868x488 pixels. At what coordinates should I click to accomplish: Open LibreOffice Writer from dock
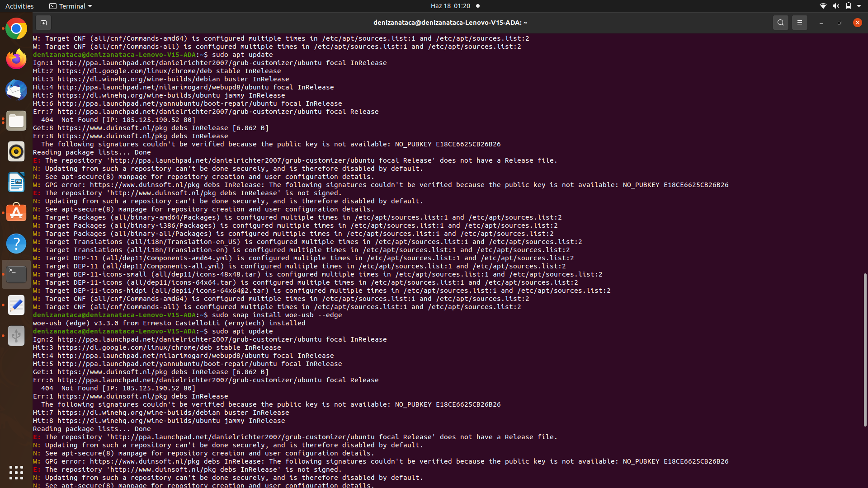click(16, 182)
